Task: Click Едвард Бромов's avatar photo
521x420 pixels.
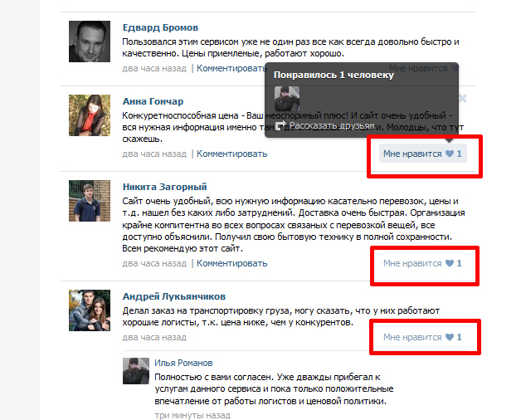Action: (90, 42)
